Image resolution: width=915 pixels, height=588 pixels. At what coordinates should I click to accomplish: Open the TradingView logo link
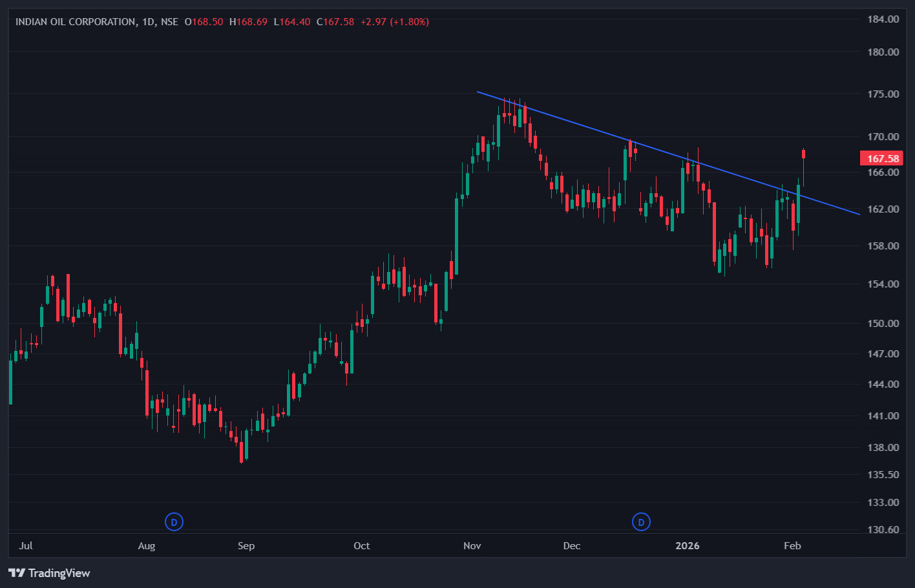[x=49, y=573]
